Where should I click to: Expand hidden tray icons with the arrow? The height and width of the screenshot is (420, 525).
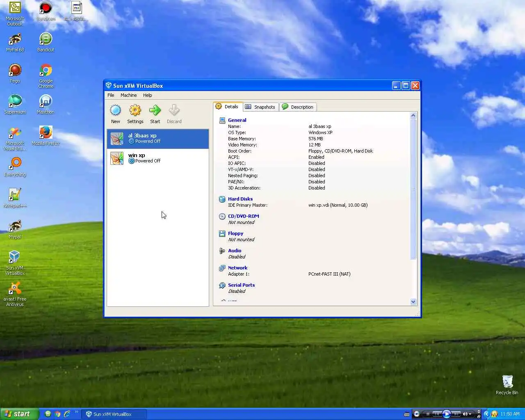point(487,414)
